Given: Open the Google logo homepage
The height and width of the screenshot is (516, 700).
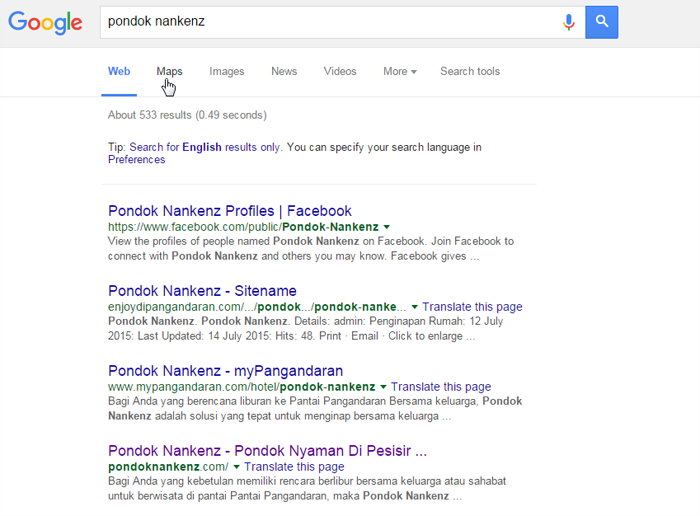Looking at the screenshot, I should pyautogui.click(x=45, y=22).
